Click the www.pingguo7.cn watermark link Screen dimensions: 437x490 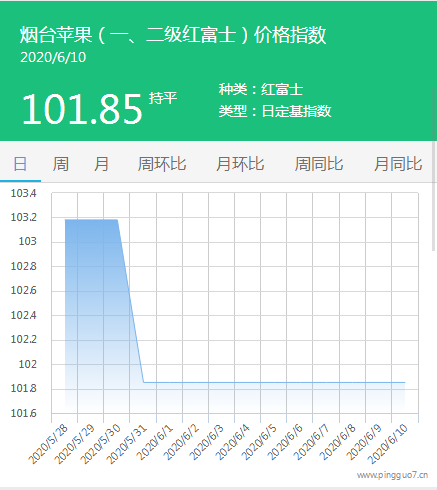[x=392, y=475]
